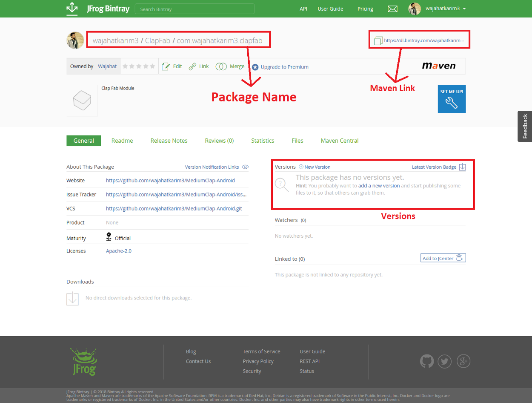532x403 pixels.
Task: Switch to the Readme tab
Action: click(x=122, y=141)
